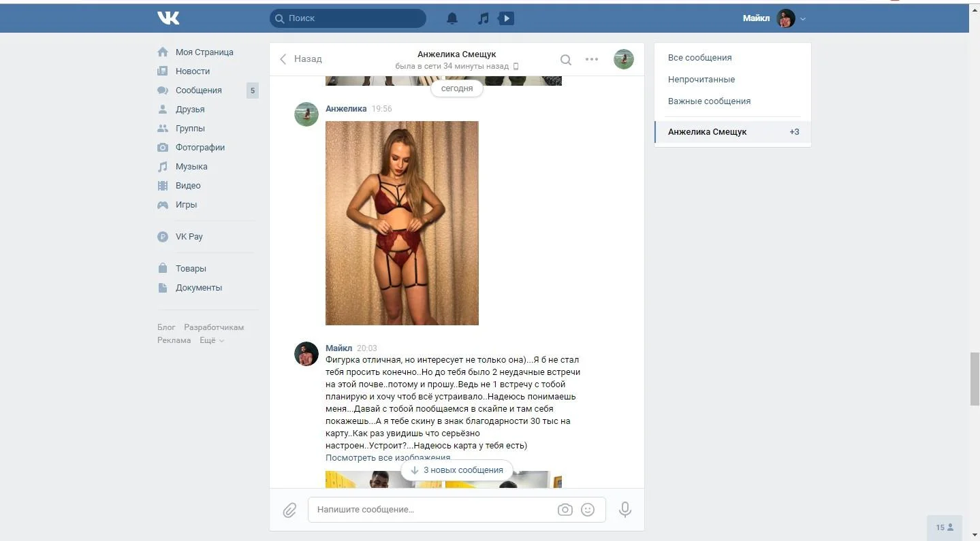Expand the Ещё footer menu

point(211,340)
